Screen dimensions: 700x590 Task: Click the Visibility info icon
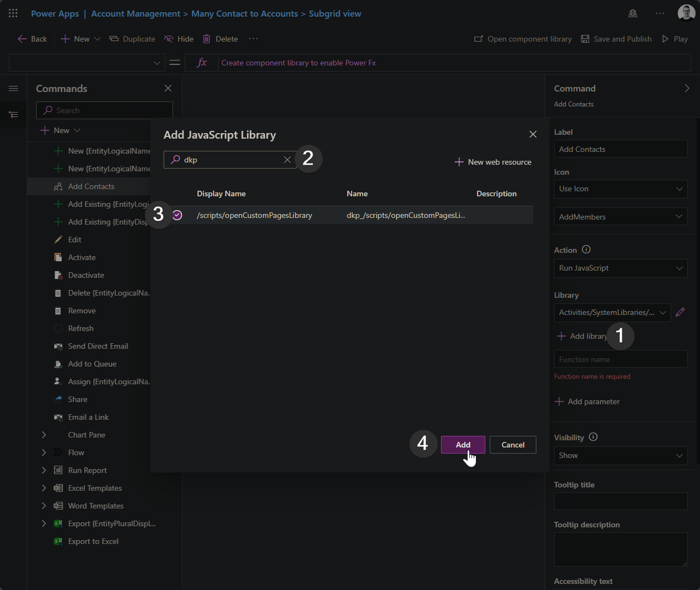(593, 437)
